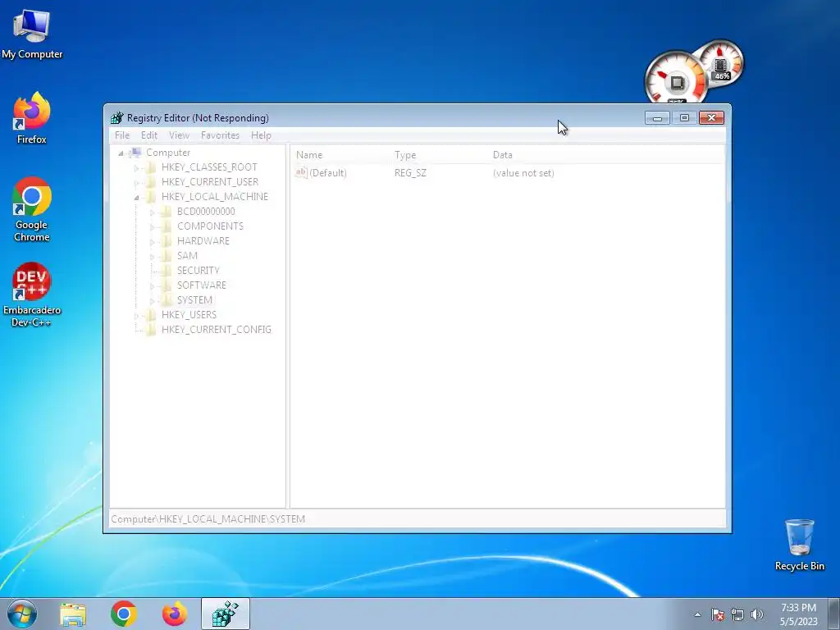Expand the SYSTEM key arrow
Image resolution: width=840 pixels, height=630 pixels.
point(152,300)
